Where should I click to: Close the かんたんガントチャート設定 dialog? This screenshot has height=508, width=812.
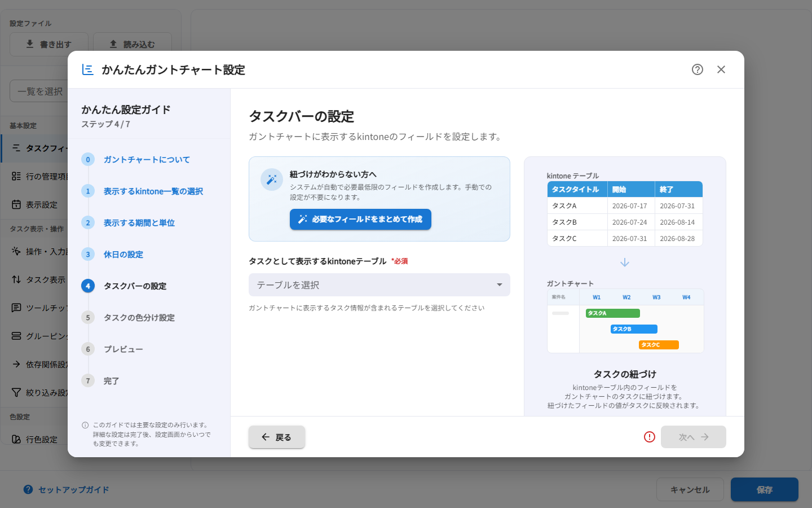tap(721, 69)
